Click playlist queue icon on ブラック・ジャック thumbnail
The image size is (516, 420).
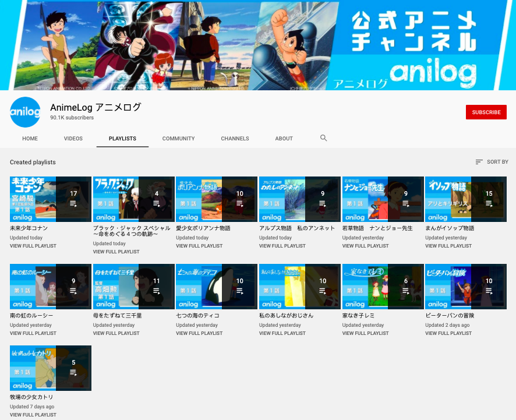157,204
